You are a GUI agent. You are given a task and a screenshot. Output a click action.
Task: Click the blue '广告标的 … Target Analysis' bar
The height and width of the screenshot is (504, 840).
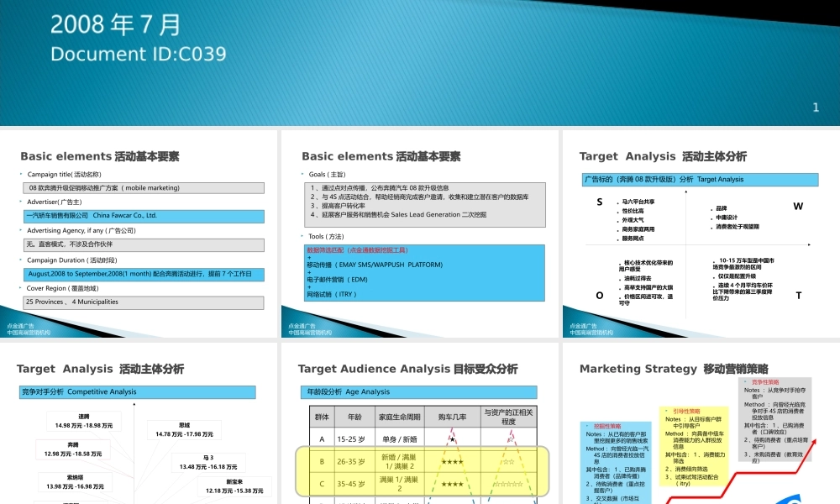(x=701, y=180)
